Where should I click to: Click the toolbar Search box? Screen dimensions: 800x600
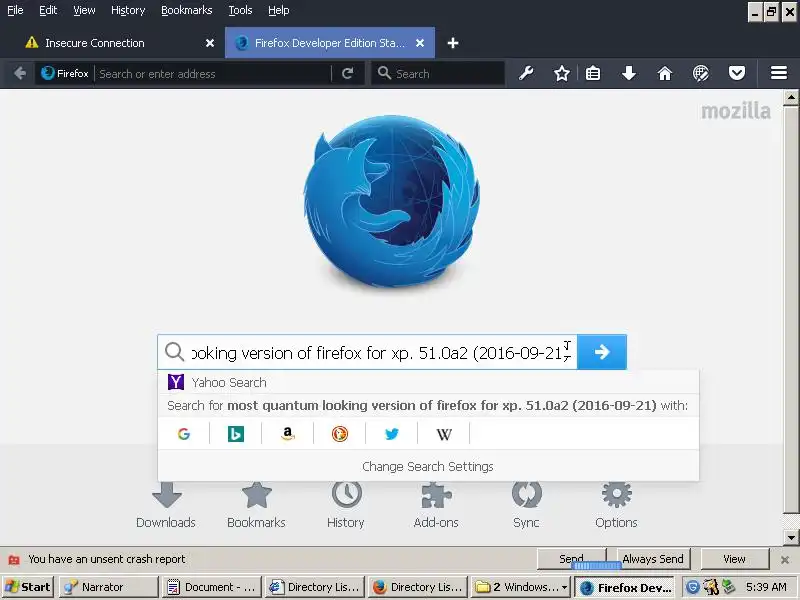pyautogui.click(x=438, y=73)
